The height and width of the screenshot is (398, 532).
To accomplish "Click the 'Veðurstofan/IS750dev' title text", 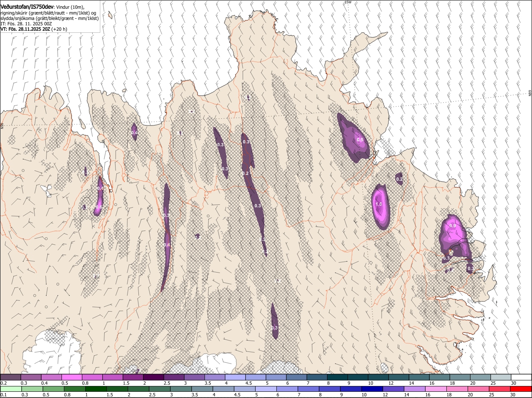I will (27, 7).
